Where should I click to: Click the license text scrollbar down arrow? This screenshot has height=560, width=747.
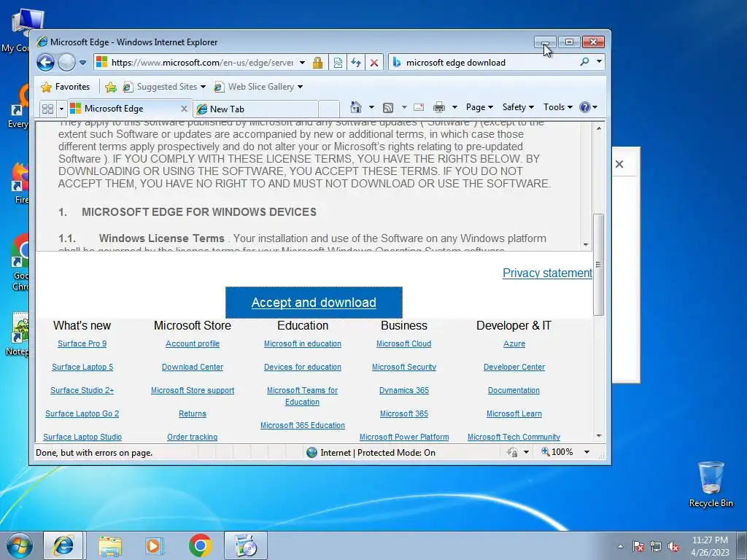pyautogui.click(x=586, y=245)
